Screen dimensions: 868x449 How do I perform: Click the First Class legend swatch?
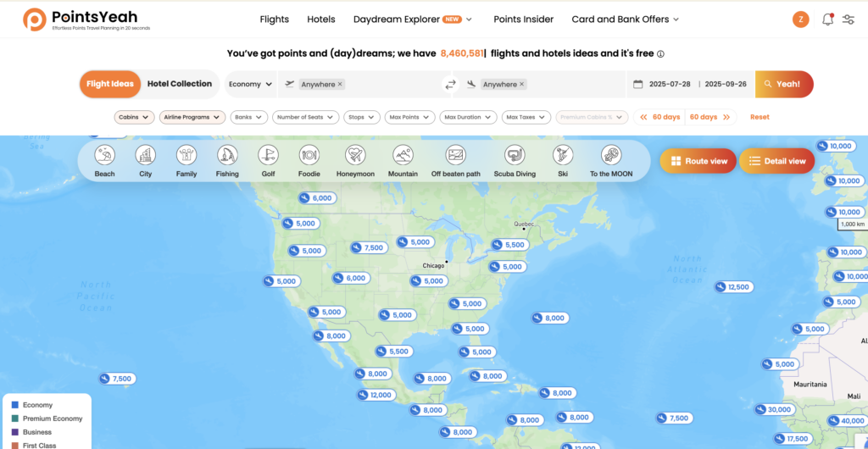point(15,445)
